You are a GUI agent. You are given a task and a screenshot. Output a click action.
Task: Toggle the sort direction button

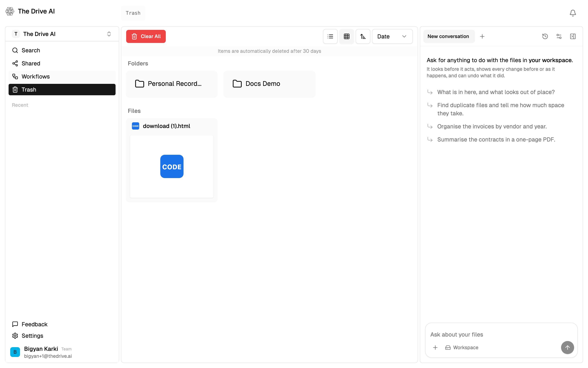coord(363,36)
